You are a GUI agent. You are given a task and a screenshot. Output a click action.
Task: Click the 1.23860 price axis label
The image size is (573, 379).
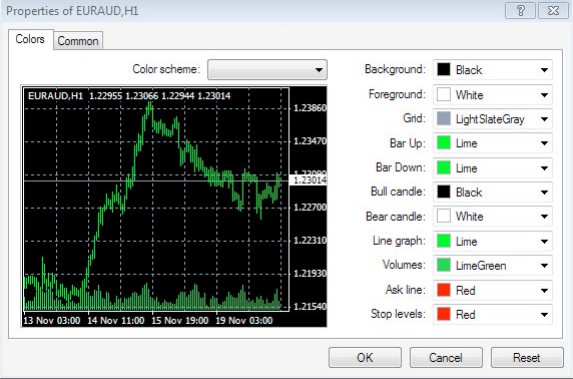tap(310, 108)
